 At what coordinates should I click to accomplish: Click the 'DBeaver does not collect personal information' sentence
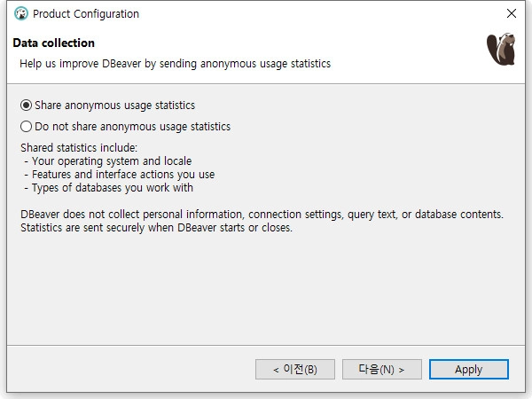(x=262, y=215)
